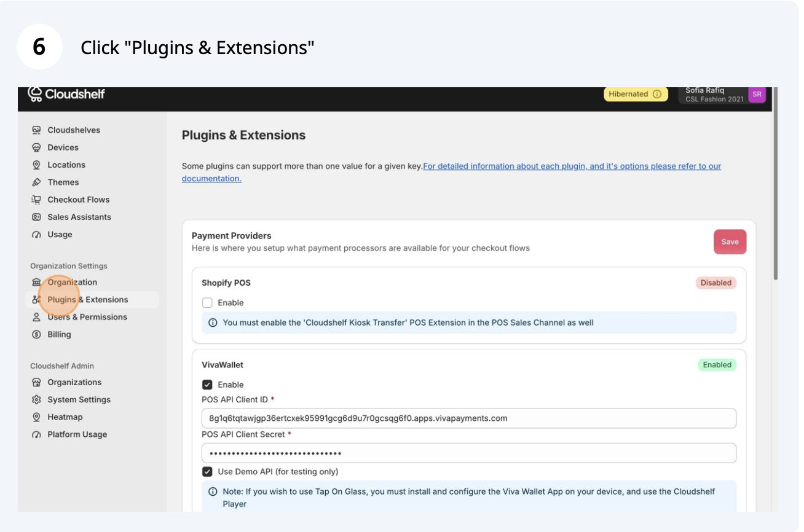Select Plugins & Extensions in the sidebar

click(x=92, y=300)
